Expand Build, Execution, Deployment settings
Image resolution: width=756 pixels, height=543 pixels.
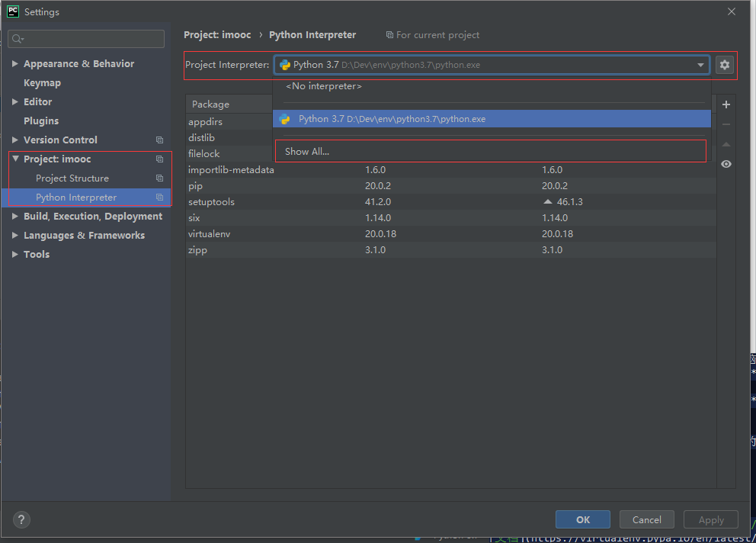click(15, 217)
